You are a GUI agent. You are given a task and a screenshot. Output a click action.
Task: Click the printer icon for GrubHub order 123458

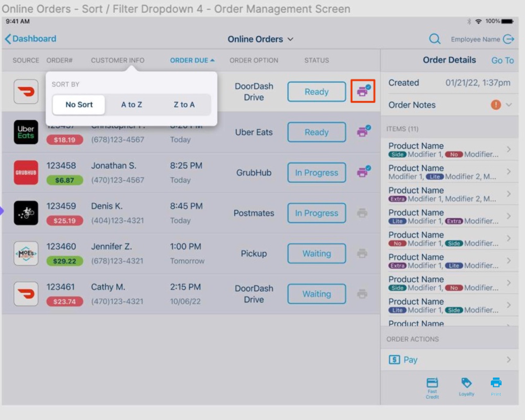coord(363,172)
